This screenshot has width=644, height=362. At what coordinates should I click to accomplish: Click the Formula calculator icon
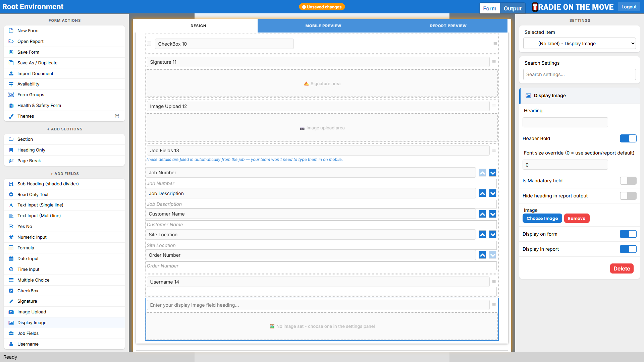11,248
